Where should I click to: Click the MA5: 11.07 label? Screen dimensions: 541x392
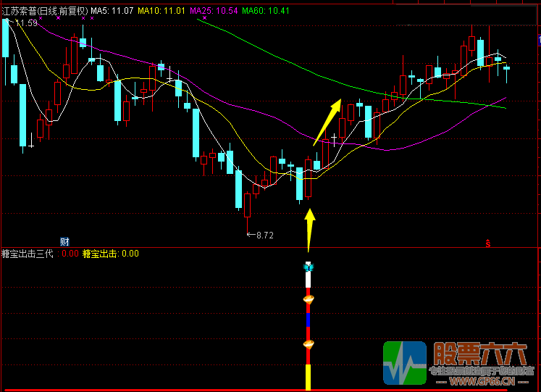click(112, 11)
